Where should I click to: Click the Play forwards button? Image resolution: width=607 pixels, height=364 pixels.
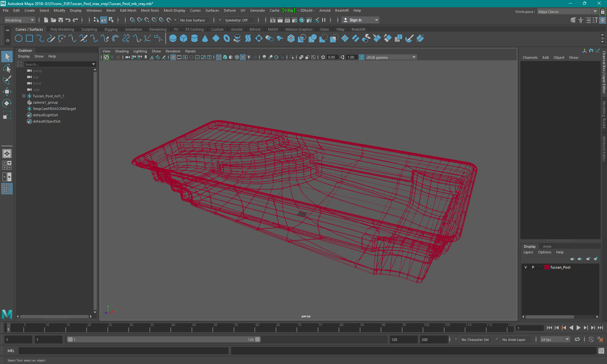click(x=578, y=328)
